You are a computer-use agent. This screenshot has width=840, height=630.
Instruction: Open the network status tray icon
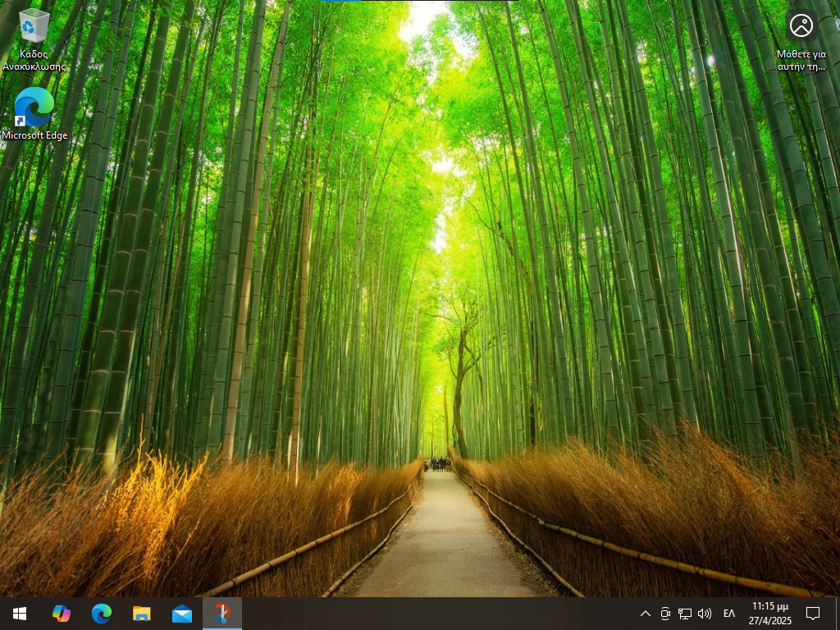coord(685,614)
